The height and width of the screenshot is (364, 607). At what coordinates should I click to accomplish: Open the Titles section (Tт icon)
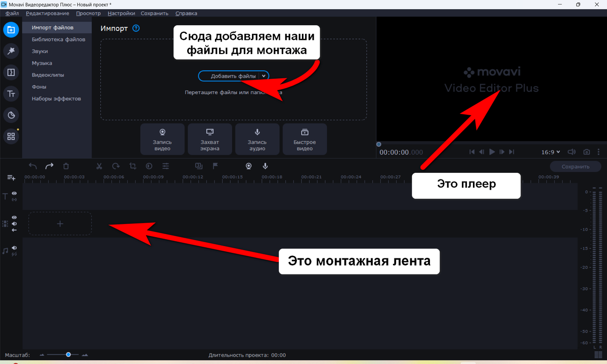click(x=11, y=94)
